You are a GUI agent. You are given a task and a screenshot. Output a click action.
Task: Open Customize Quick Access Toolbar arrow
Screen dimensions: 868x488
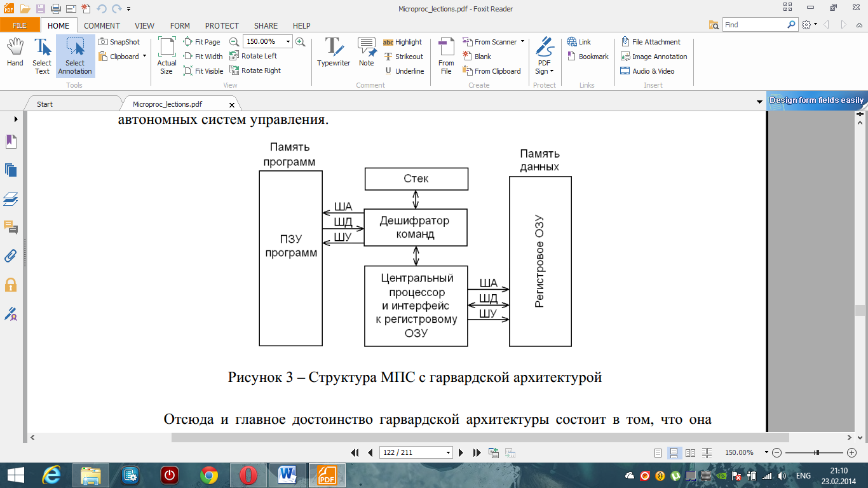click(x=129, y=9)
